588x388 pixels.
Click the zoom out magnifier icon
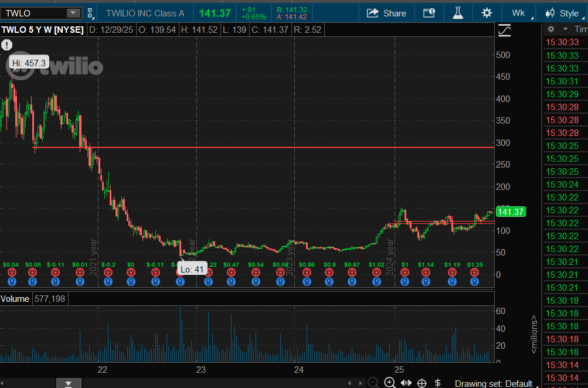(x=373, y=383)
